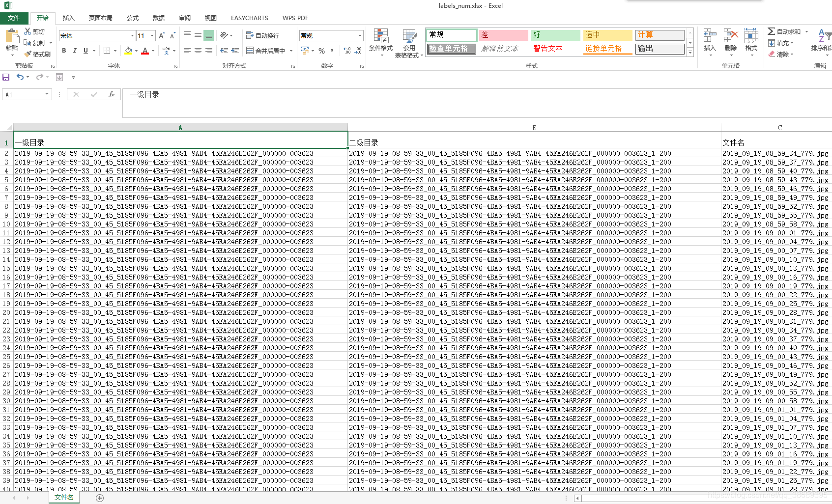Viewport: 832px width, 504px height.
Task: Open the File (文件) tab
Action: point(14,18)
